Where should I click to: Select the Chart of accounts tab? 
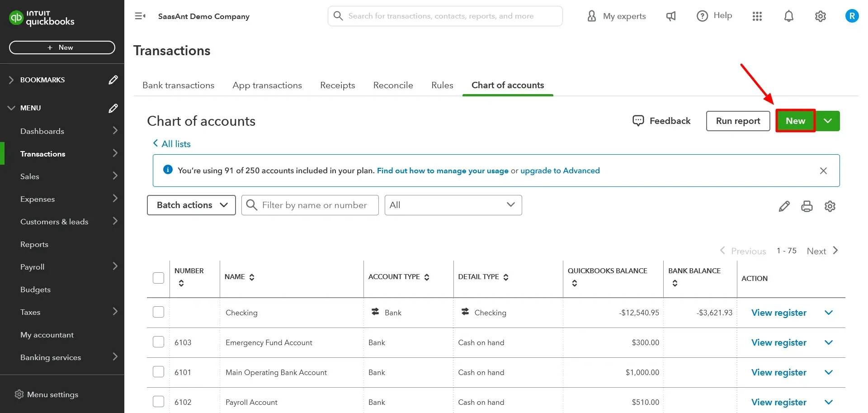point(508,85)
